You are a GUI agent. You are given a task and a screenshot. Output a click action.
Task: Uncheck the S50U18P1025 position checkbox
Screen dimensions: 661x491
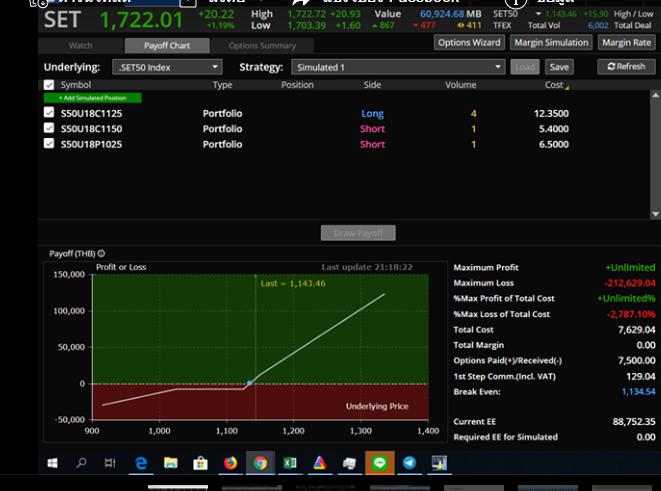[x=49, y=143]
